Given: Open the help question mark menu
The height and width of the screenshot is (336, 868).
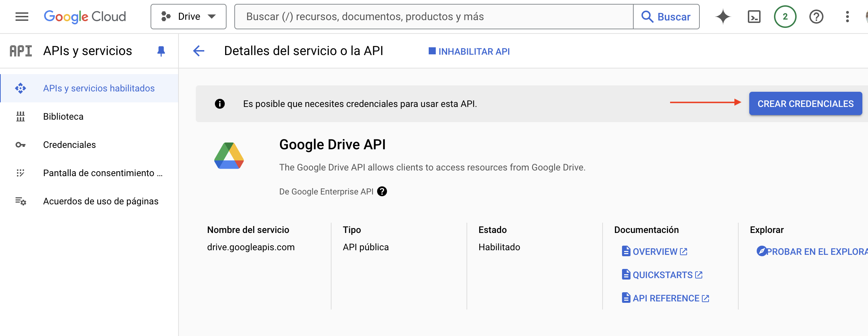Looking at the screenshot, I should 816,17.
